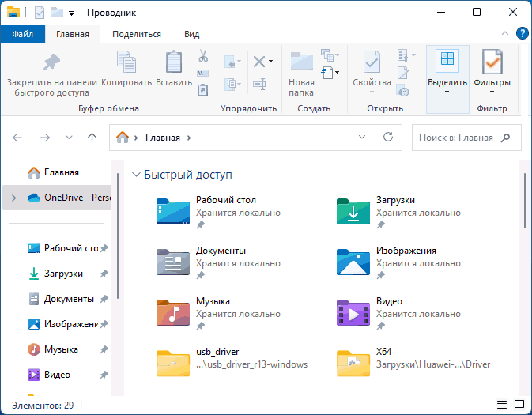
Task: Switch to large icons view in the status bar
Action: click(x=519, y=405)
